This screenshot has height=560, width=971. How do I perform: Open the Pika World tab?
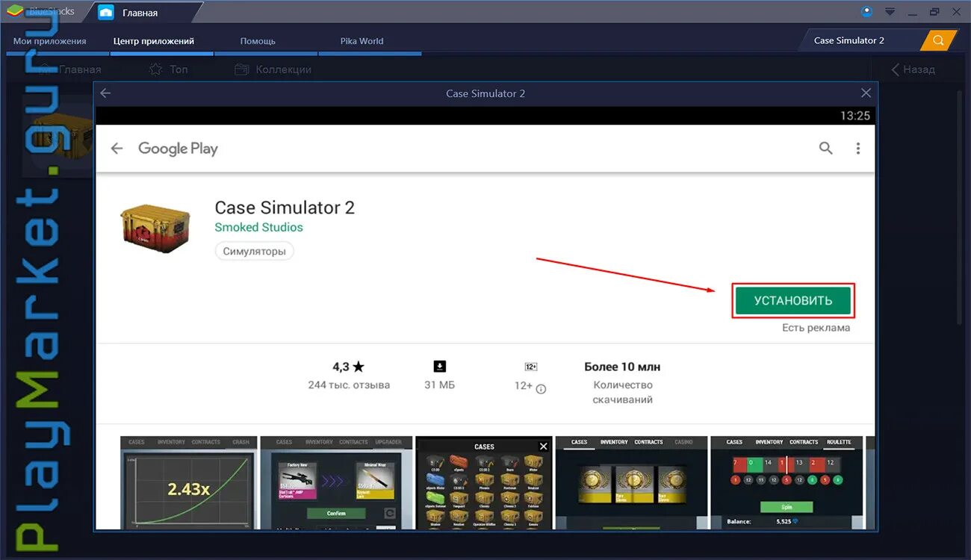coord(362,41)
